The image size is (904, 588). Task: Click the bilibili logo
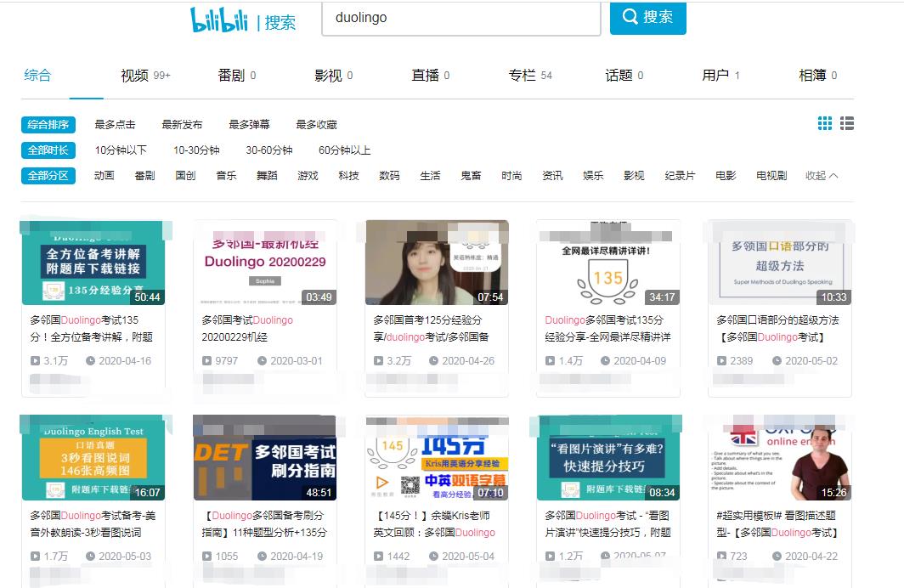219,19
